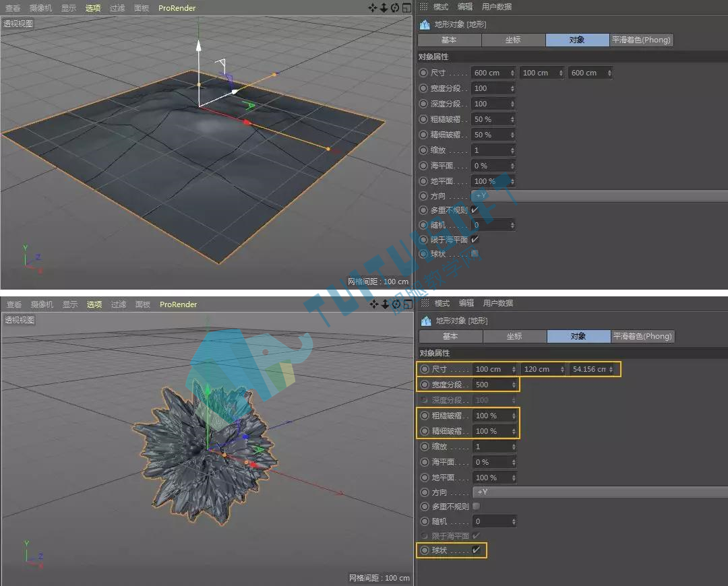728x586 pixels.
Task: Toggle the active view icon in the lower viewport
Action: (408, 304)
